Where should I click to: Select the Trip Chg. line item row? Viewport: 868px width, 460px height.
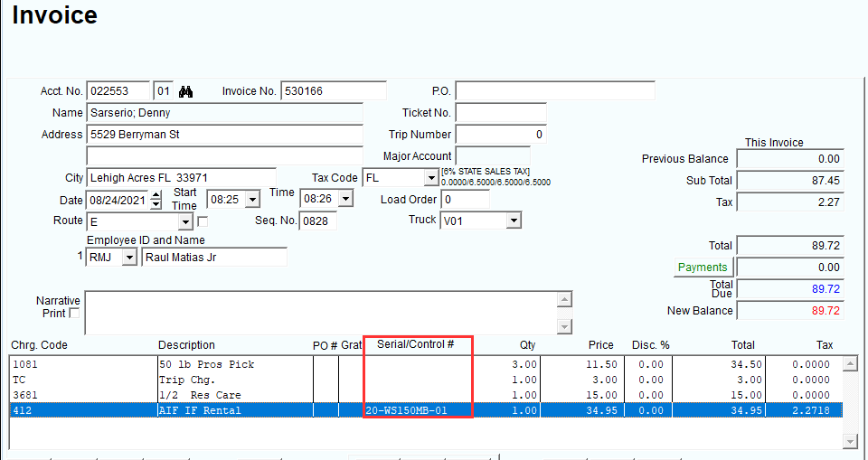(426, 380)
